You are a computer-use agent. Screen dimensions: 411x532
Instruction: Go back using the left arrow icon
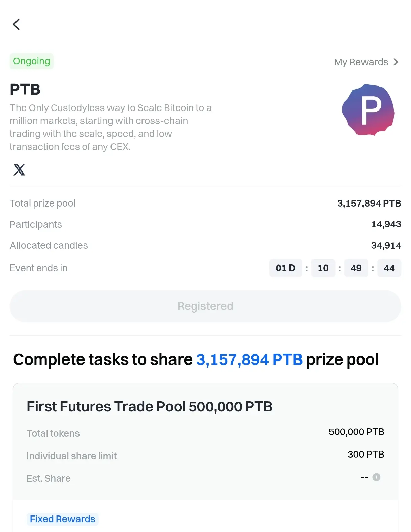16,24
